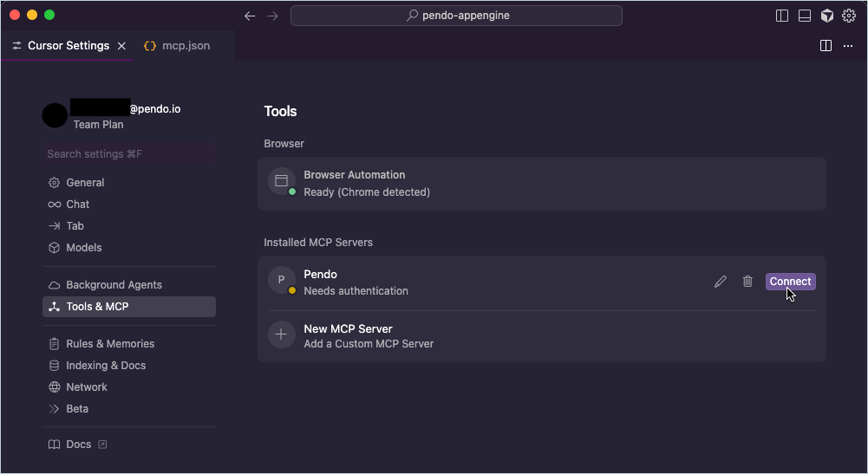Image resolution: width=868 pixels, height=474 pixels.
Task: Close the Cursor Settings tab
Action: tap(121, 46)
